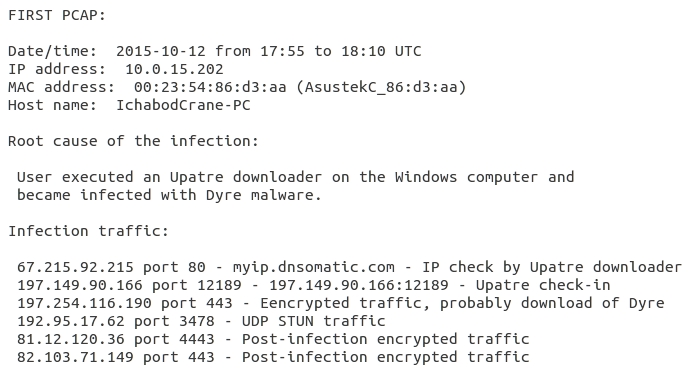Click the IP 197.254.116.190 entry
This screenshot has height=374, width=700.
click(84, 303)
